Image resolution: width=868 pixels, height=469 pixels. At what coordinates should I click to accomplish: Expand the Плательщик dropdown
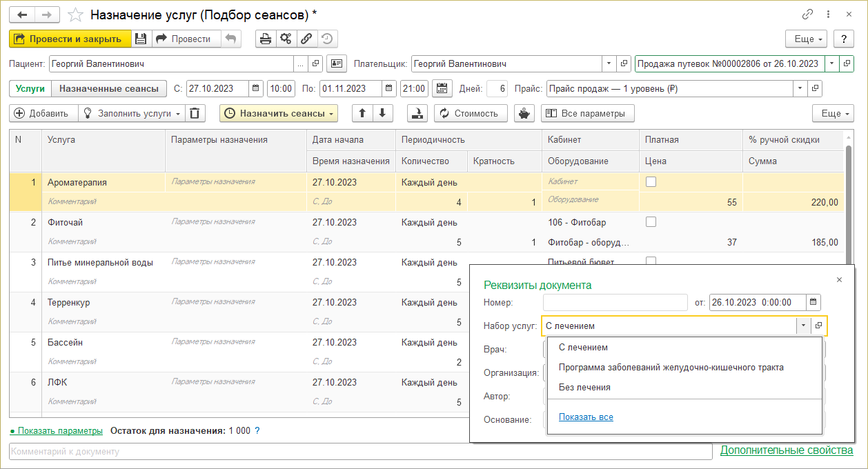[609, 63]
